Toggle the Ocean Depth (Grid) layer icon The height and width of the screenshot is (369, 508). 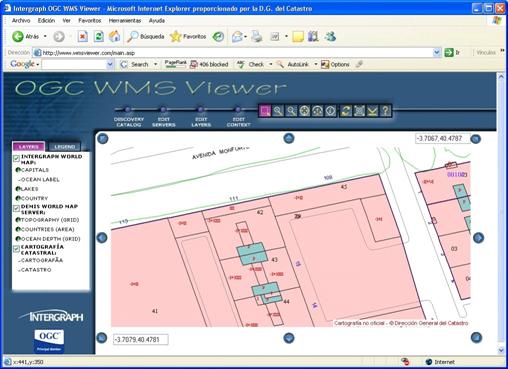pyautogui.click(x=18, y=239)
